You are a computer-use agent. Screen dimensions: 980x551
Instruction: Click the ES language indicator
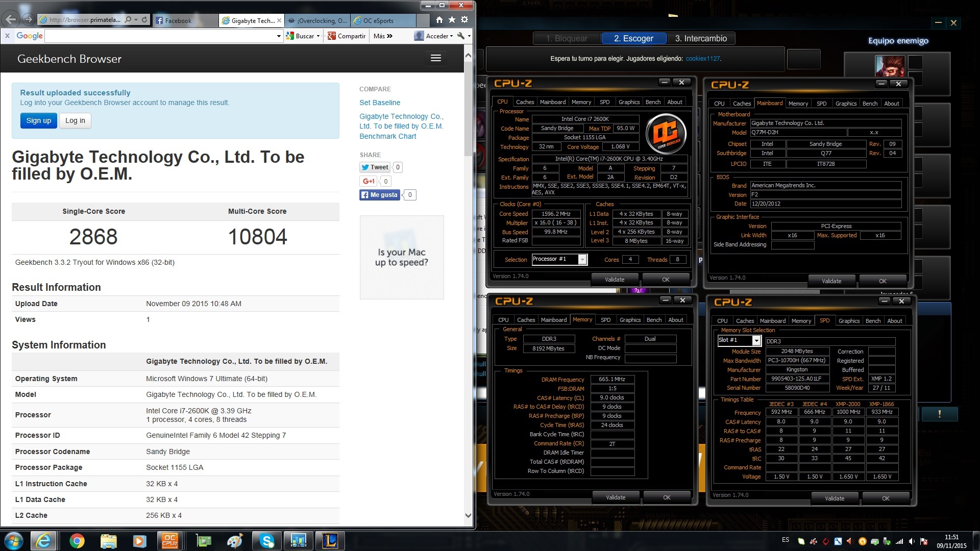point(786,540)
